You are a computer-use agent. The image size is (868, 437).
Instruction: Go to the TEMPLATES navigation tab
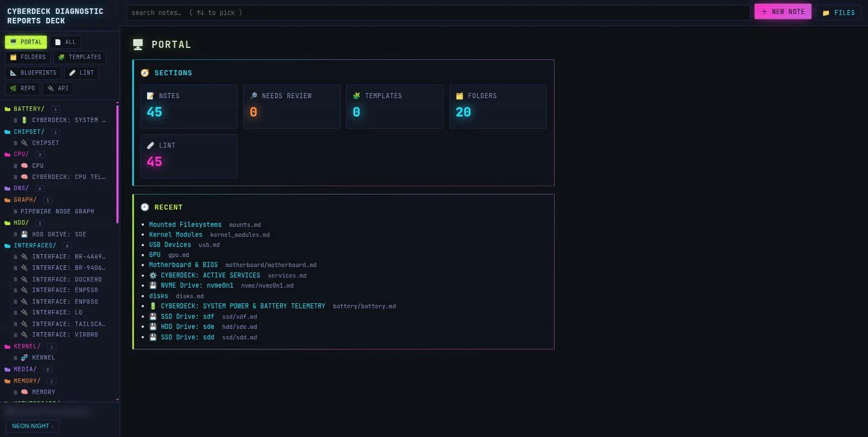click(80, 57)
